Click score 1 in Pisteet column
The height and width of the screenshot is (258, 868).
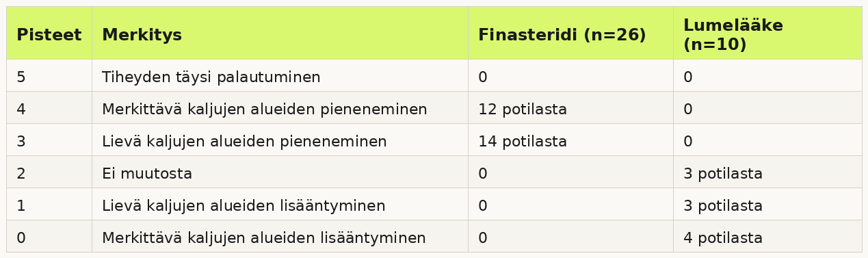[x=49, y=204]
